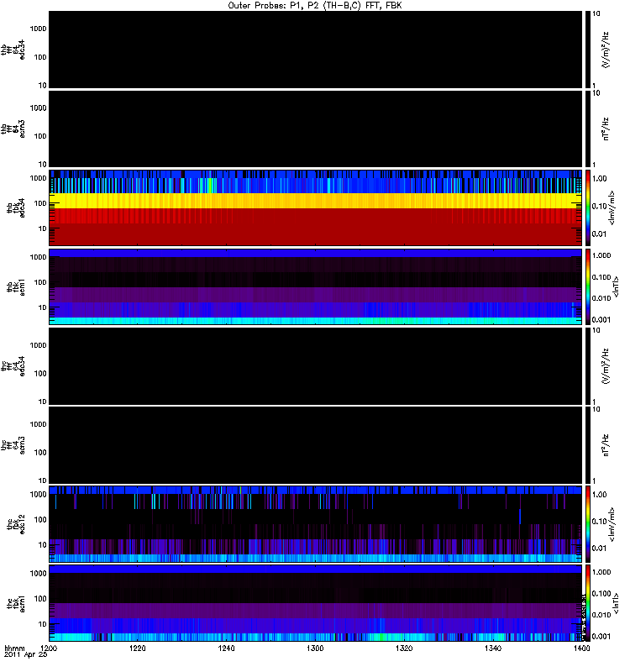630x672 pixels.
Task: Click the <|nT|> unit label of thc fbk scm1
Action: (616, 603)
